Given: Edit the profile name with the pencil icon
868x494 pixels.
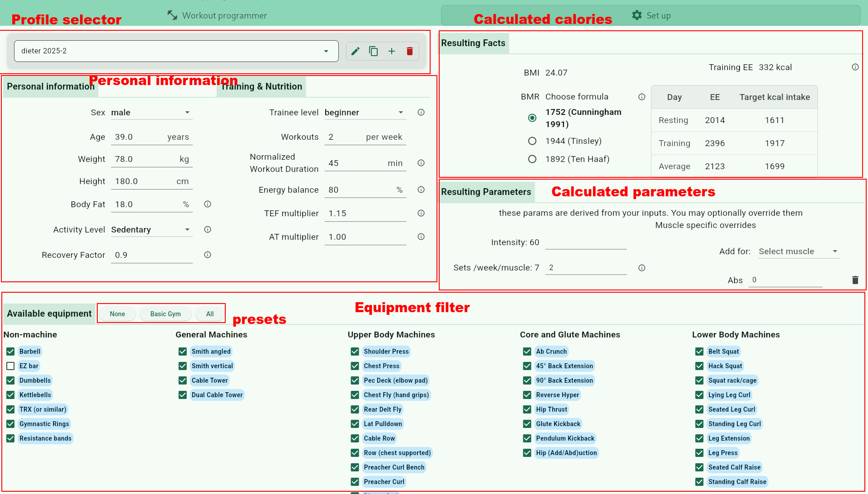Looking at the screenshot, I should point(356,51).
